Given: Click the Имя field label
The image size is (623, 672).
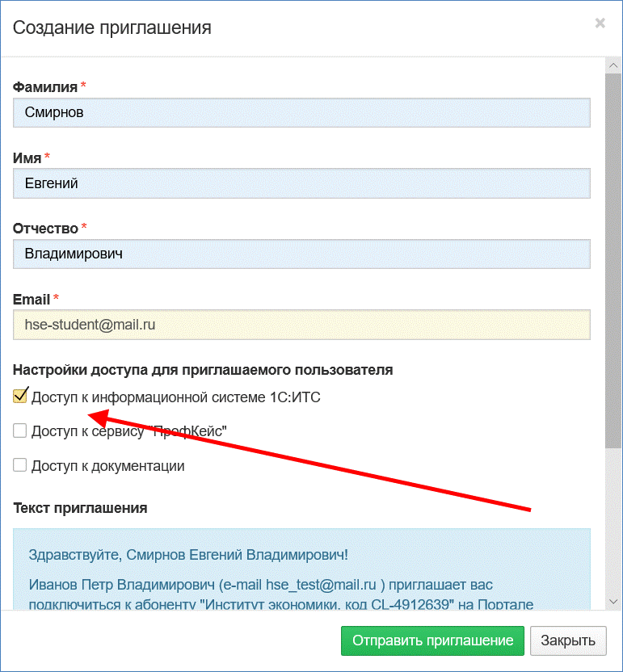Looking at the screenshot, I should (x=27, y=158).
